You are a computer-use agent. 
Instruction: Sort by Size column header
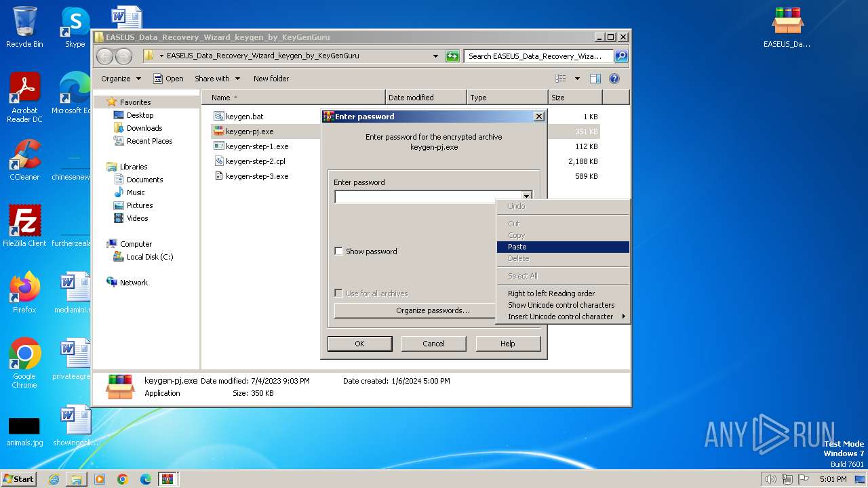point(575,98)
